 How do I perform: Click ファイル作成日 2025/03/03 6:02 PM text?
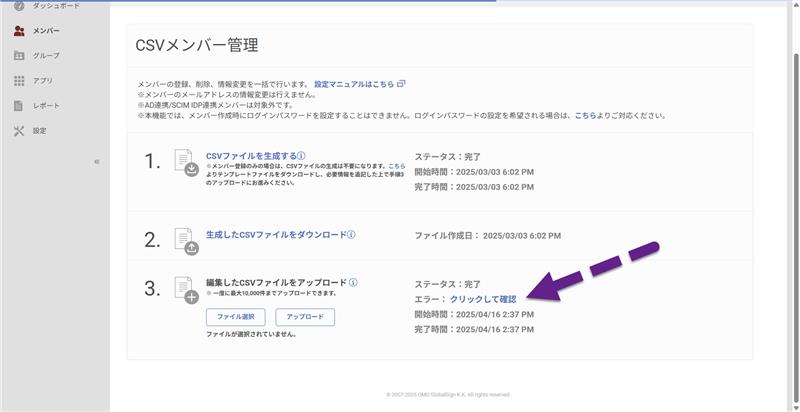pyautogui.click(x=488, y=236)
